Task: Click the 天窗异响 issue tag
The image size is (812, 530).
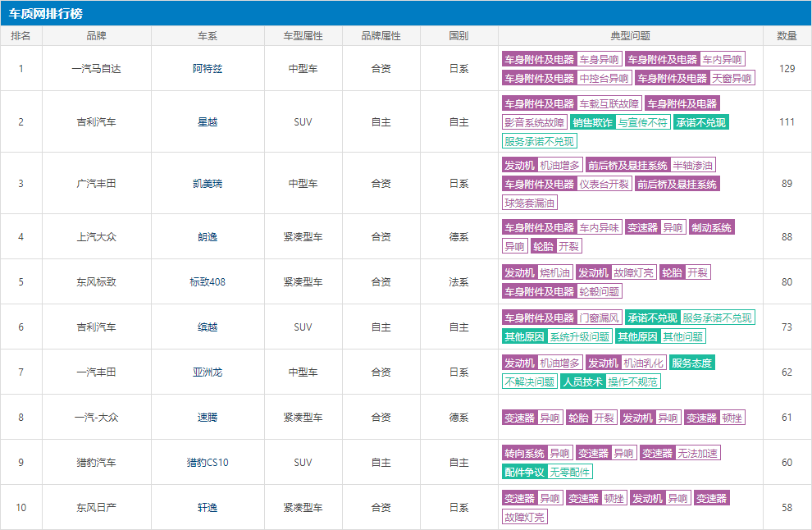Action: click(x=732, y=79)
